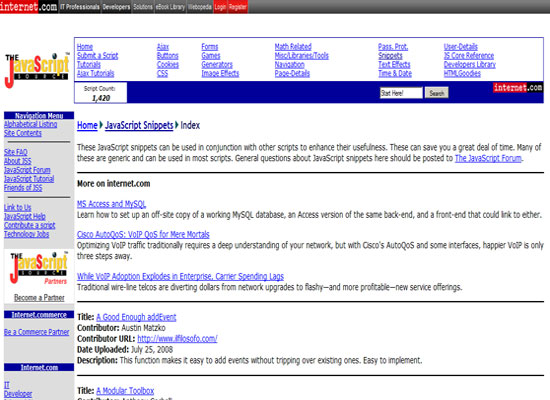550x400 pixels.
Task: Open the Text Effects category link
Action: (394, 65)
